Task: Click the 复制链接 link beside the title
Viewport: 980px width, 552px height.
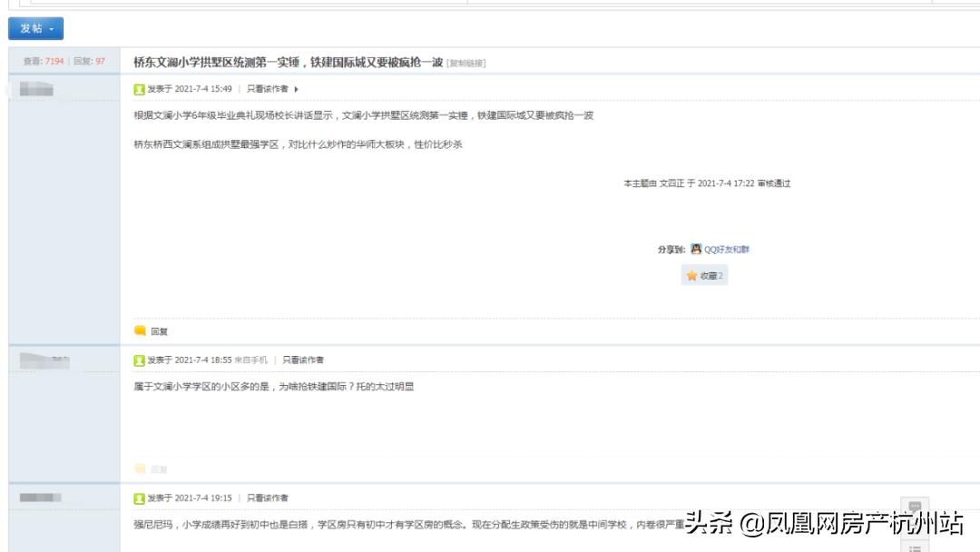Action: [x=467, y=64]
